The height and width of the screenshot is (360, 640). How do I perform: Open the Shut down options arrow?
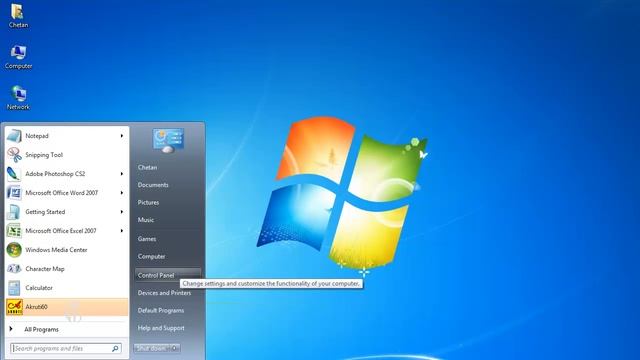click(x=174, y=348)
